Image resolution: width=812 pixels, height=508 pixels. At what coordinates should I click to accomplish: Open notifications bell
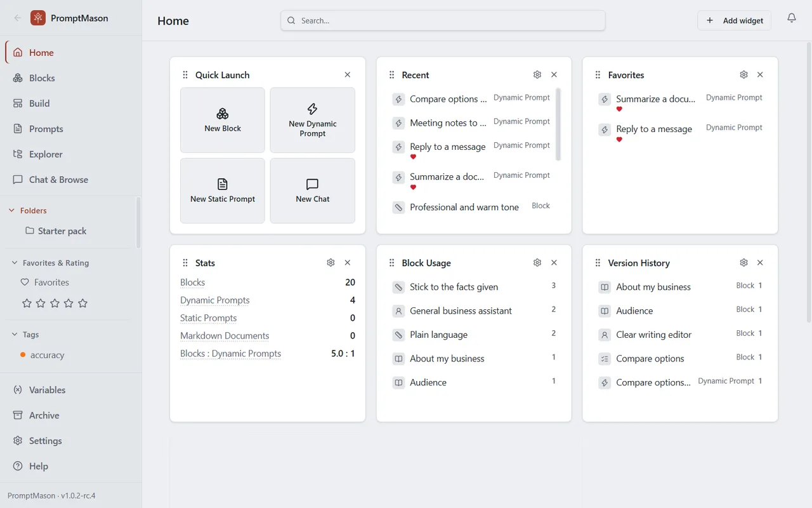pos(792,18)
